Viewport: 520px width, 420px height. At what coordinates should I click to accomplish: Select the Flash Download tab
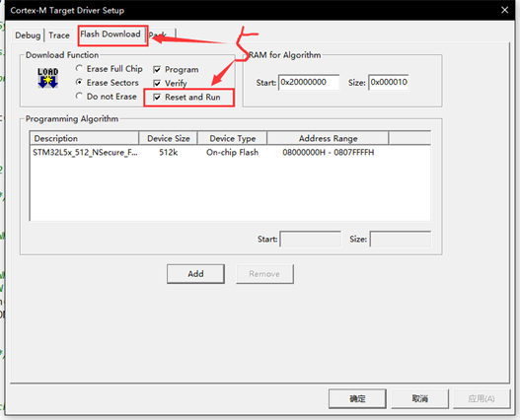[x=111, y=35]
